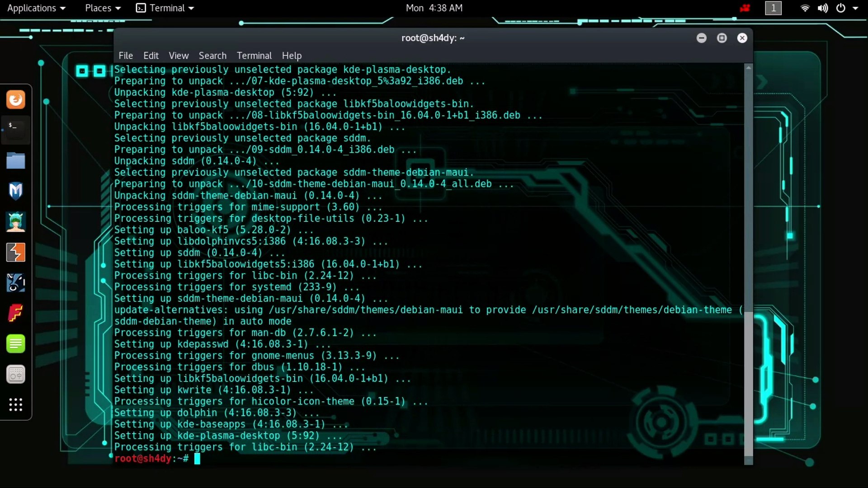Open the Places dropdown menu
Screen dimensions: 868x488
pyautogui.click(x=103, y=8)
